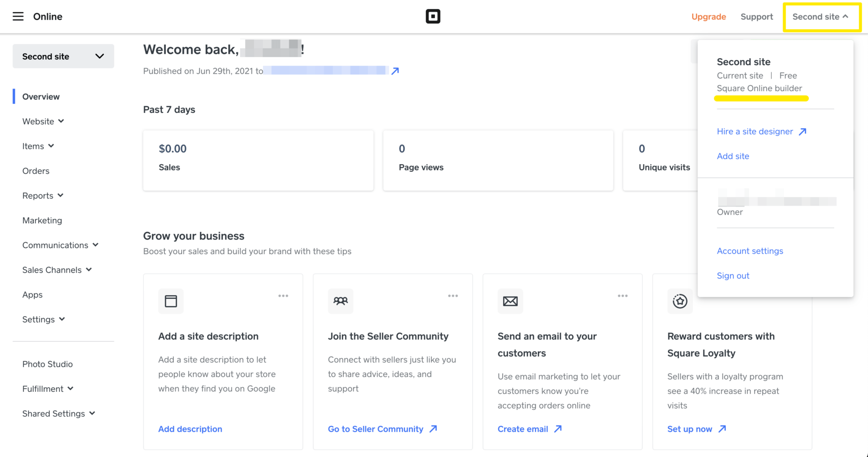Click the arrow beside Set up now
868x457 pixels.
click(722, 429)
